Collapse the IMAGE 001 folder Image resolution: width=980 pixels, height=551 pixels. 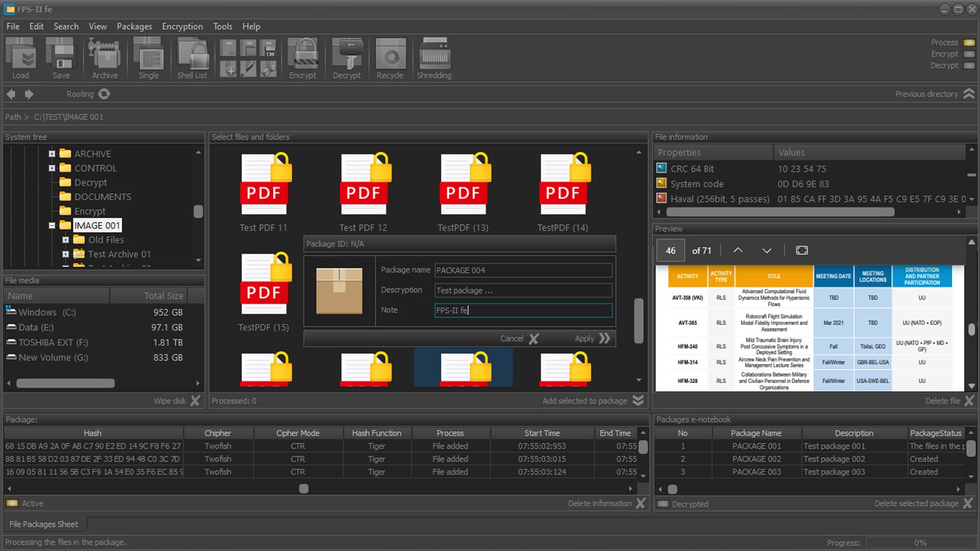pyautogui.click(x=53, y=225)
